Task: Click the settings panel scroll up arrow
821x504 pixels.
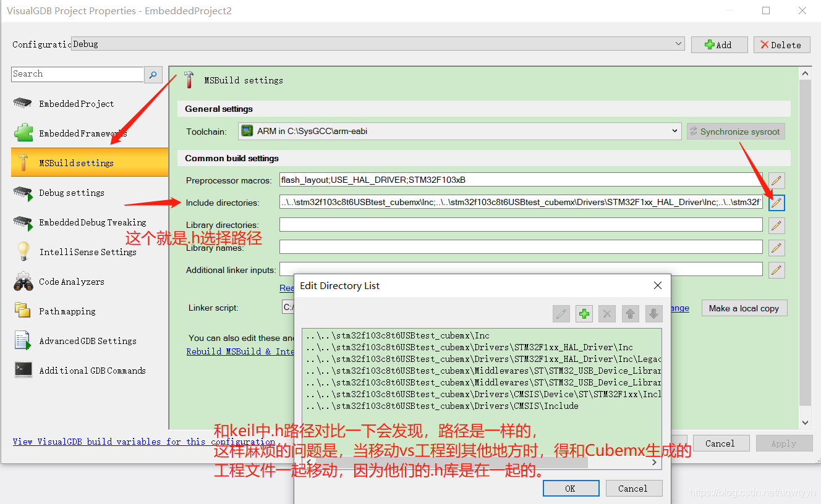Action: [x=805, y=73]
